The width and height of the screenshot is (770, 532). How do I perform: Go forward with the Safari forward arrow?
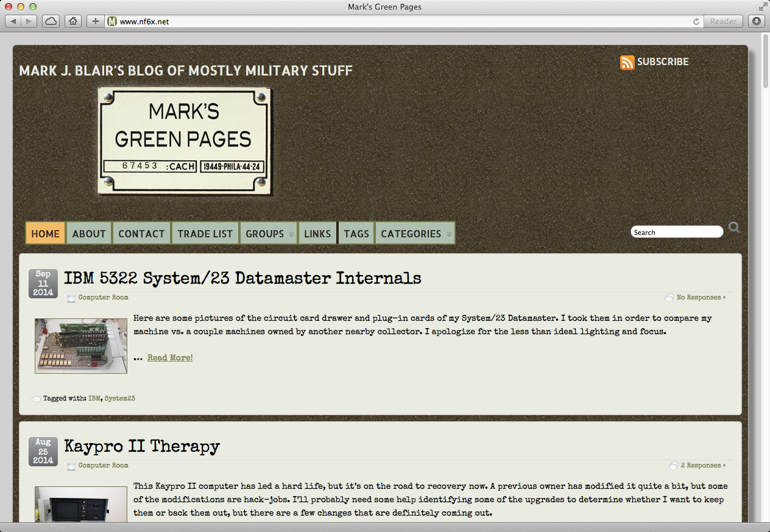click(29, 21)
